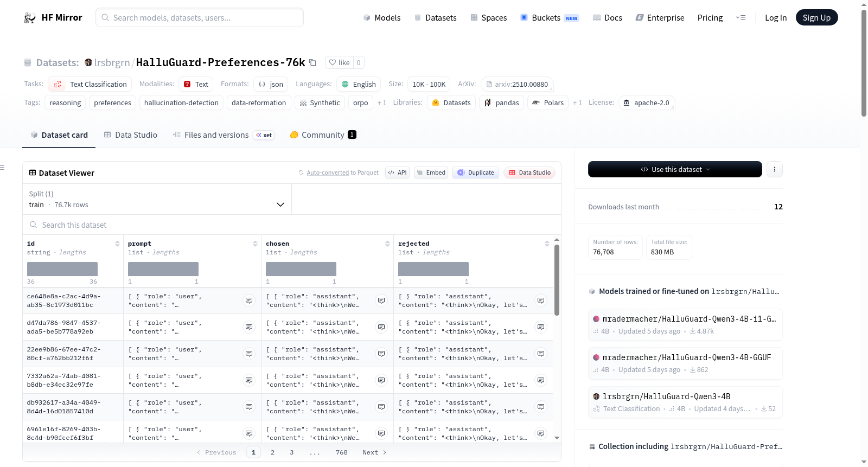Viewport: 868px width, 467px height.
Task: Go to page 2 of dataset rows
Action: tap(272, 452)
